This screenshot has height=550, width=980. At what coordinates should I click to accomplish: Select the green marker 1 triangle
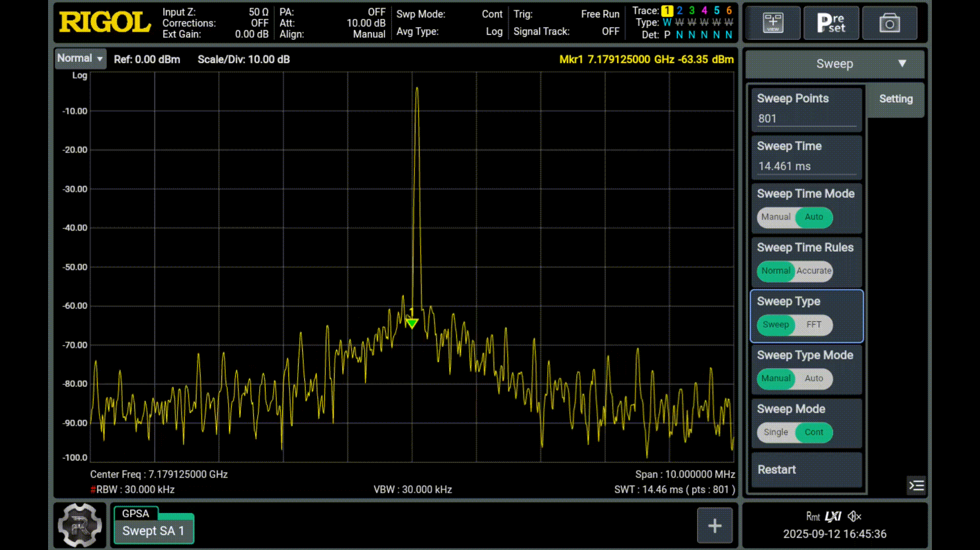click(412, 323)
